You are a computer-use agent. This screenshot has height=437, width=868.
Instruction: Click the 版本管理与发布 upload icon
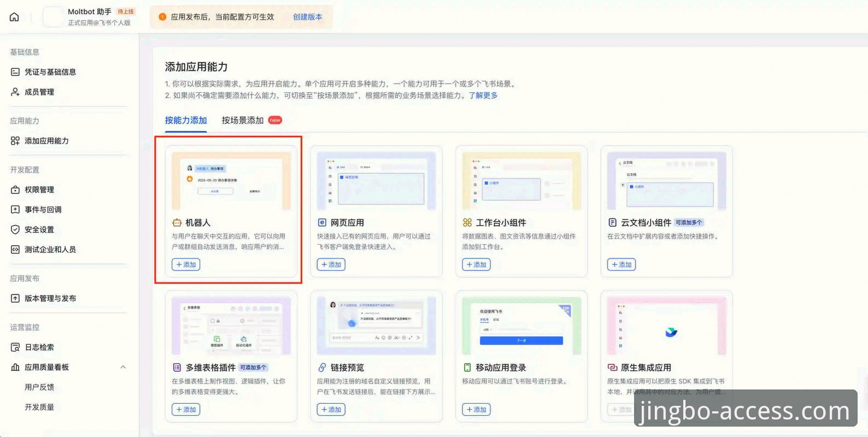click(15, 298)
